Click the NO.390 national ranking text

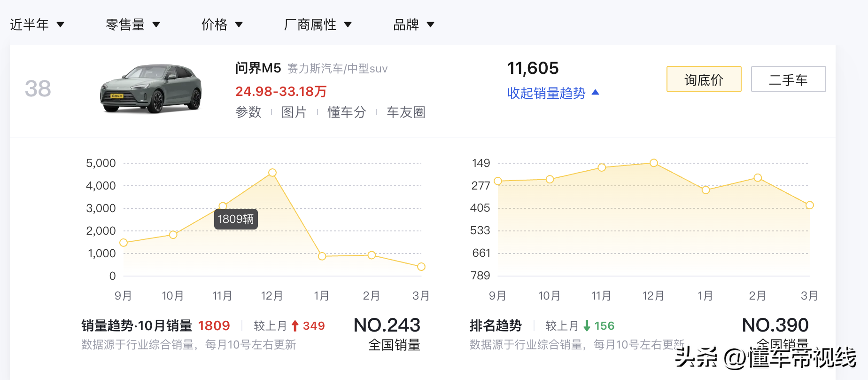[775, 325]
